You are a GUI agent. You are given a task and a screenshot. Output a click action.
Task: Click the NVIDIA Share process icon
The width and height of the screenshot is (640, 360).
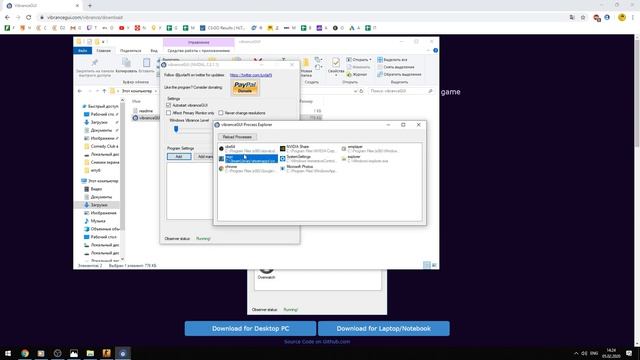click(282, 149)
